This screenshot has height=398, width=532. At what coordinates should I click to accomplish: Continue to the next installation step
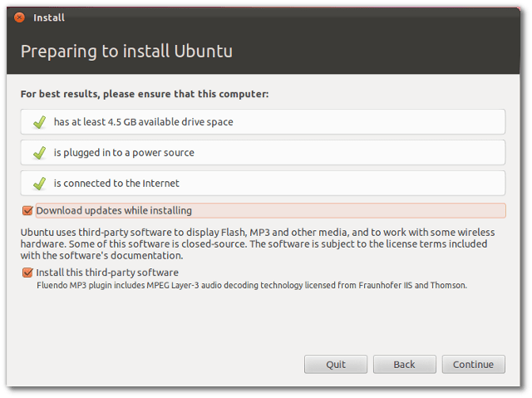pos(473,365)
